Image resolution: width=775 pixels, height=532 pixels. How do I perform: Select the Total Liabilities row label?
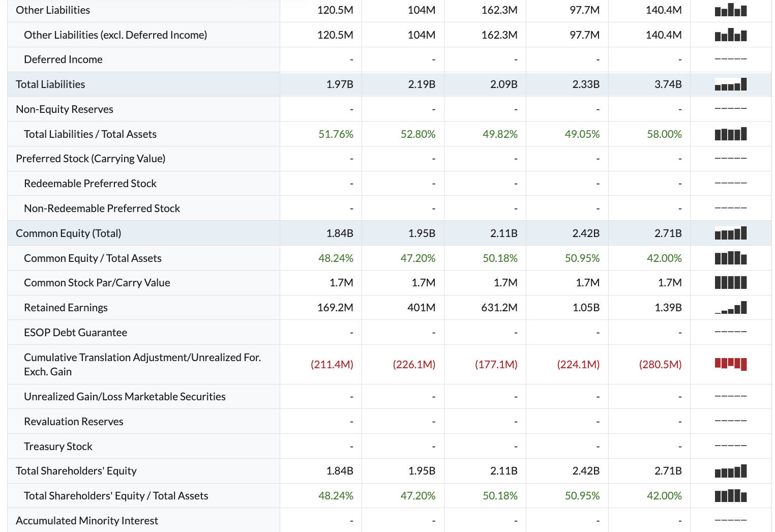(50, 84)
